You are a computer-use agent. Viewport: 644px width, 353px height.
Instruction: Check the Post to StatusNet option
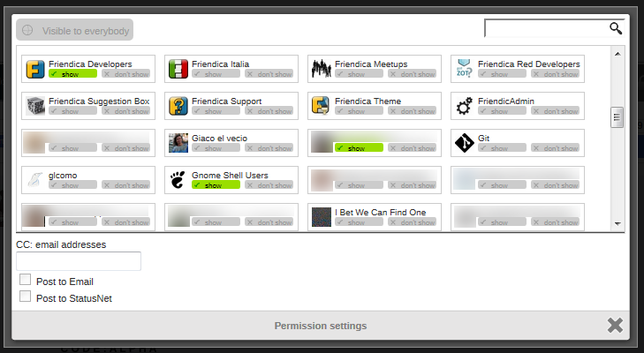pyautogui.click(x=26, y=297)
